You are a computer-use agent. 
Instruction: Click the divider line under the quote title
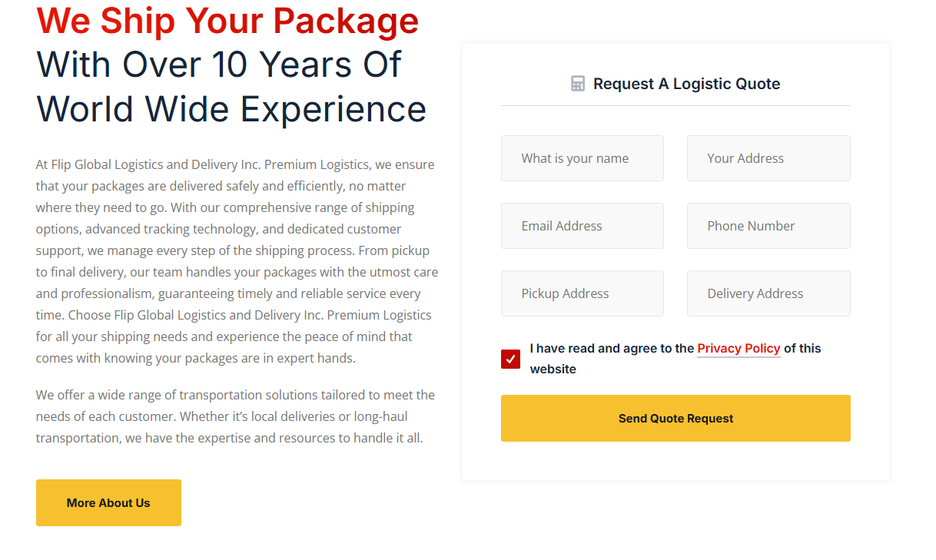coord(675,105)
